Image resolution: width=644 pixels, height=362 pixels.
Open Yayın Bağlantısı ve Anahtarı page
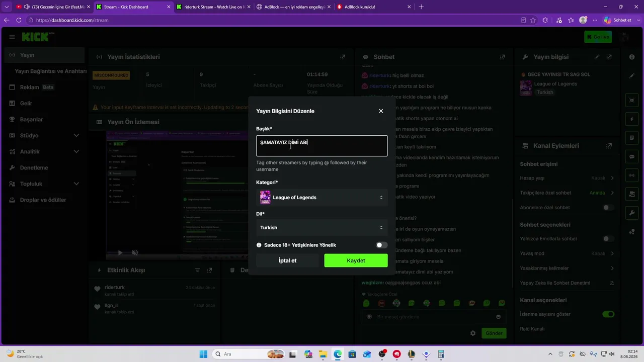point(50,71)
